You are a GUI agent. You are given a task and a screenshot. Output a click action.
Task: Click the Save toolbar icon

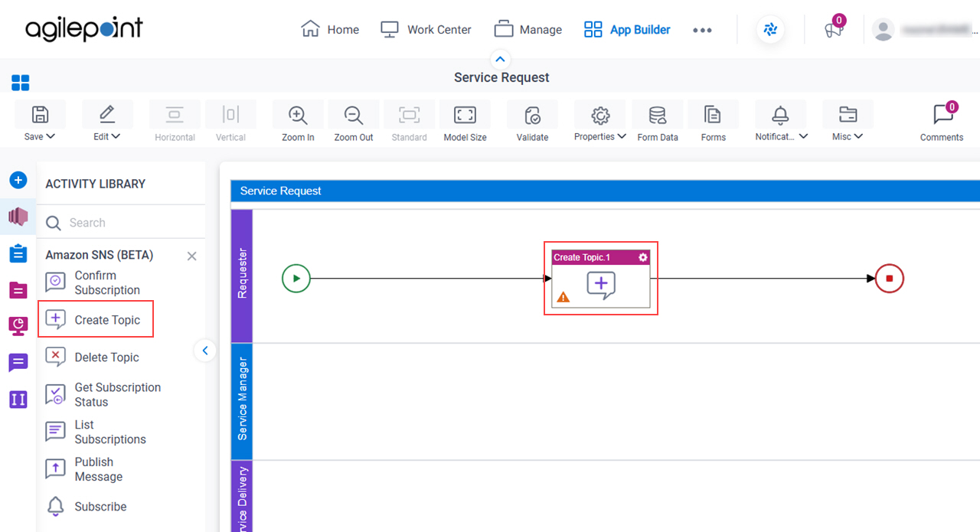point(40,115)
